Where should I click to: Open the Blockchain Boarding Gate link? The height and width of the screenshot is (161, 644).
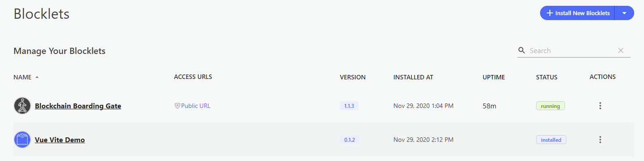[x=78, y=106]
